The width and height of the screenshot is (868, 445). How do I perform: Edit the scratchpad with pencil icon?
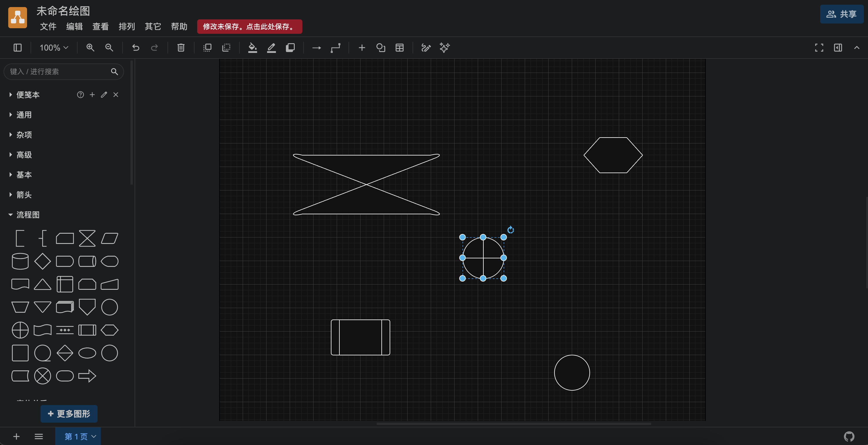point(104,95)
